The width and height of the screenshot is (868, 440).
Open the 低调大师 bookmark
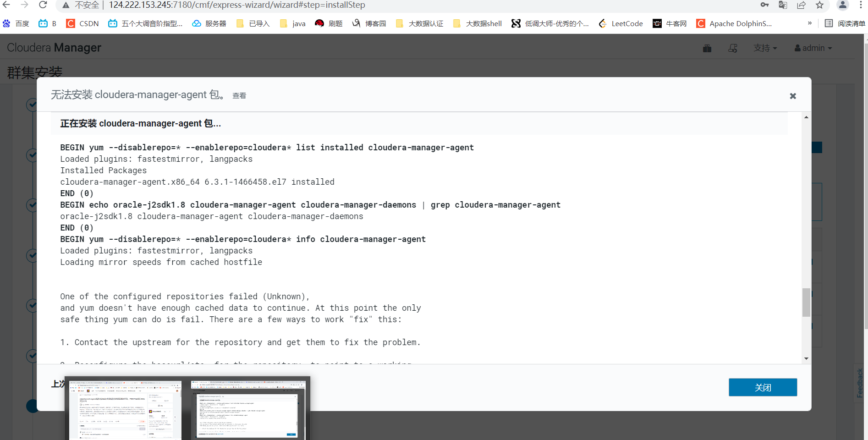point(550,23)
